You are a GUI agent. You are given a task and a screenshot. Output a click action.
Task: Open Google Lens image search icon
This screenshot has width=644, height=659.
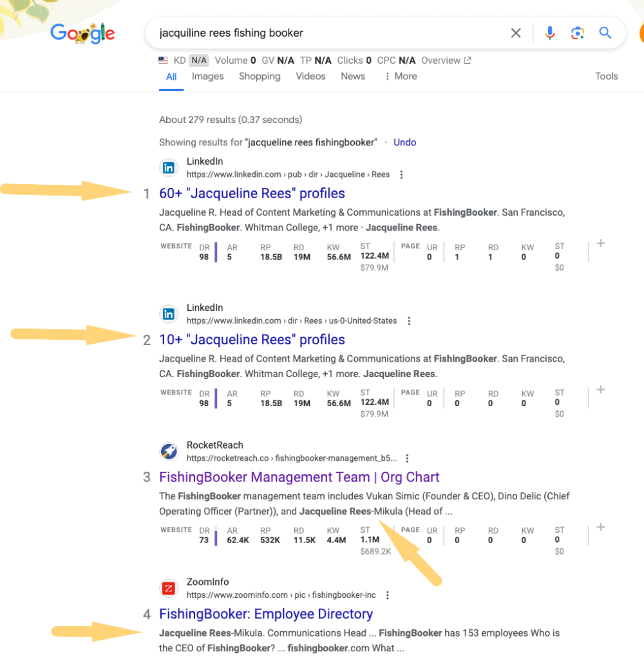coord(577,33)
